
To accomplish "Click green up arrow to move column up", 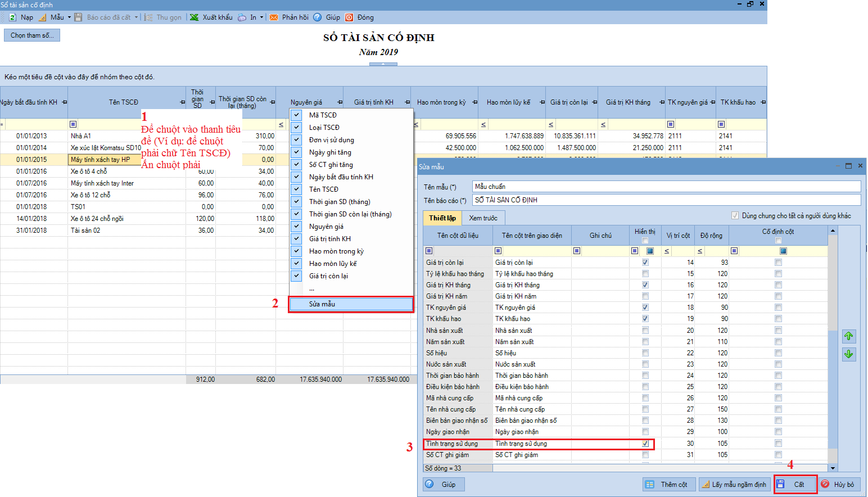I will pos(849,336).
